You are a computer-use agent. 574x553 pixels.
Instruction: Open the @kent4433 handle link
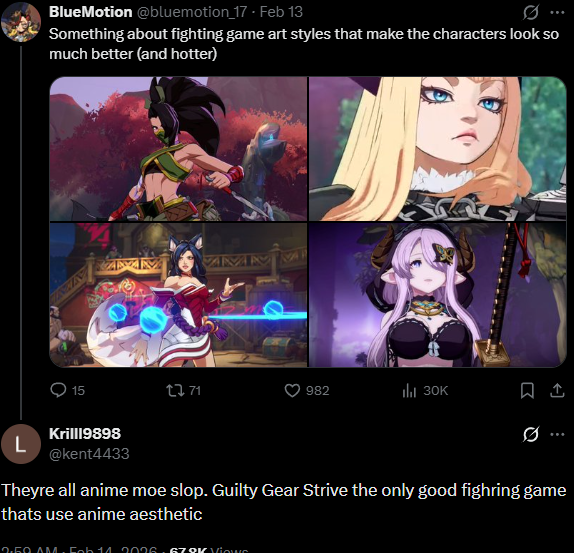click(x=89, y=454)
